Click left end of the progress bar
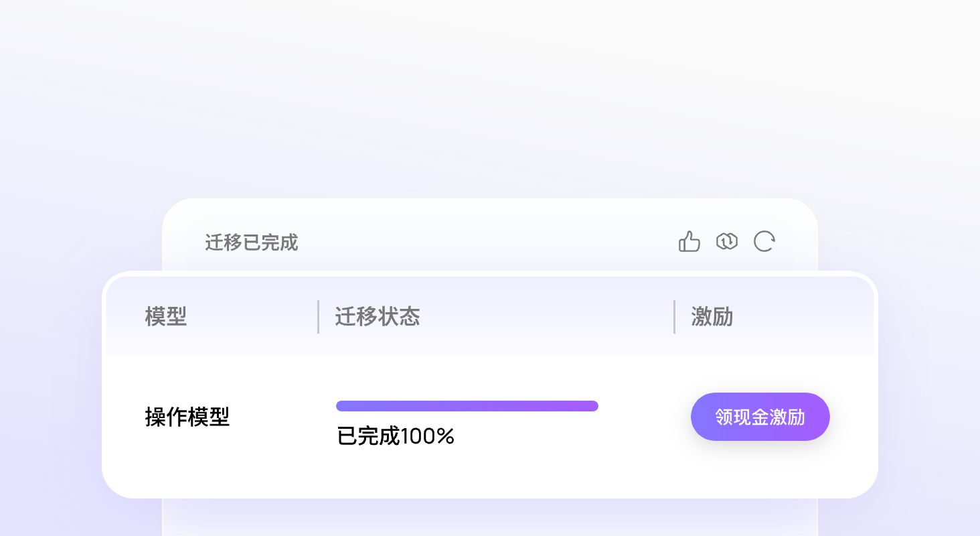This screenshot has width=980, height=536. point(341,406)
